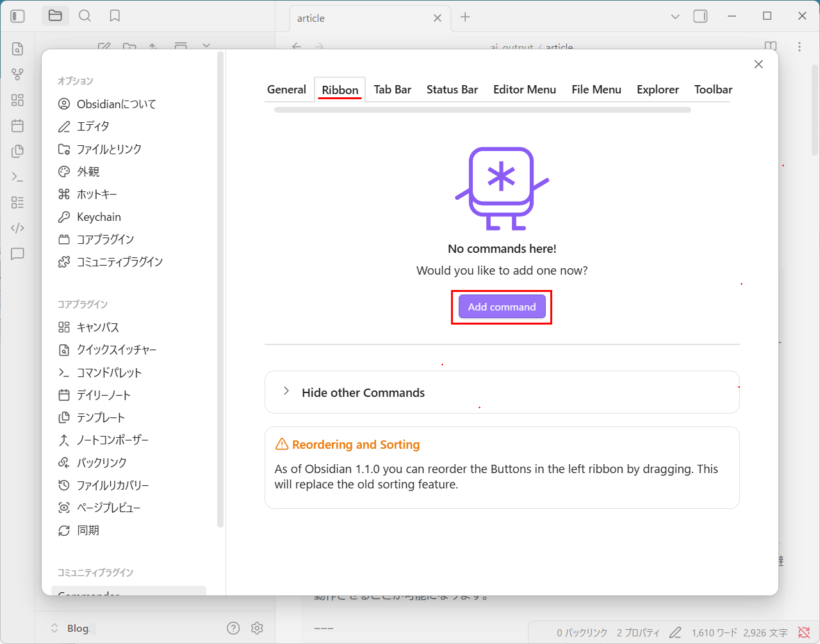This screenshot has height=644, width=820.
Task: Toggle the left sidebar with the panel icon
Action: point(17,16)
